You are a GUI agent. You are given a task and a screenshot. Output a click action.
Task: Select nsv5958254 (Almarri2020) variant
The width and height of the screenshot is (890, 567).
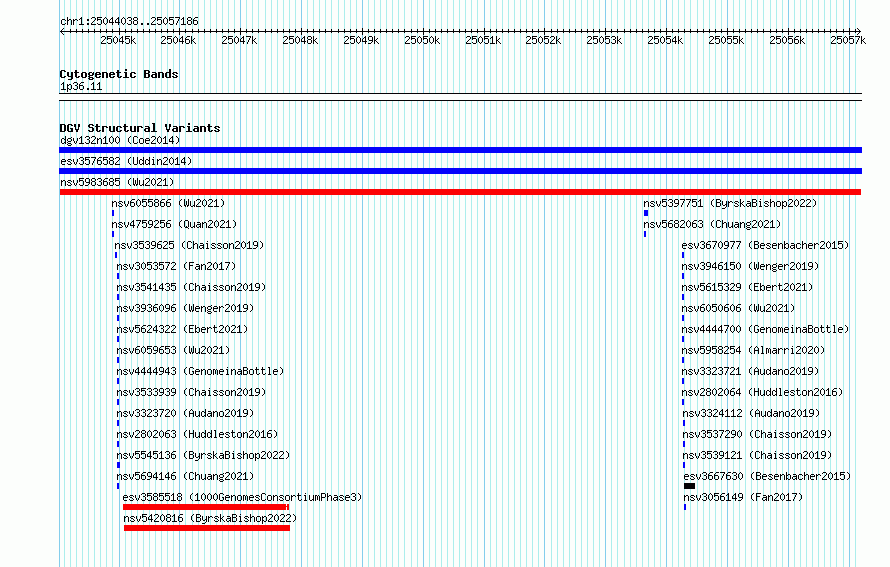pyautogui.click(x=753, y=350)
